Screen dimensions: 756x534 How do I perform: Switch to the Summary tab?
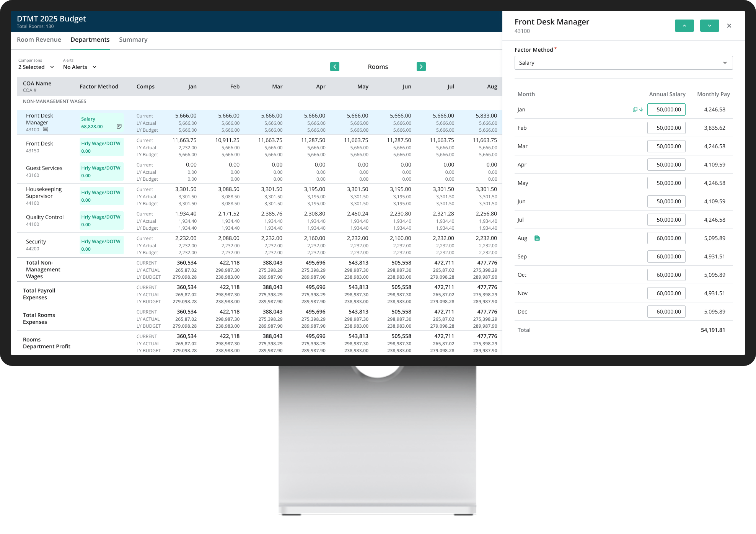point(133,40)
